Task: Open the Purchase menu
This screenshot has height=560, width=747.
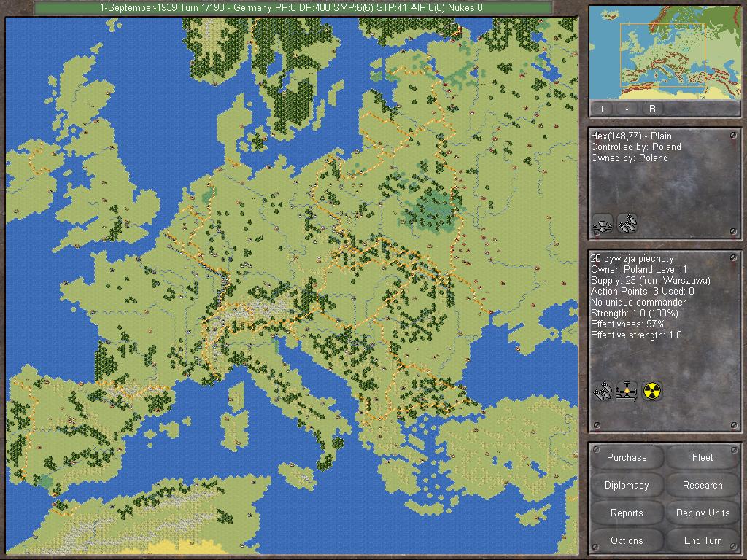Action: tap(627, 458)
